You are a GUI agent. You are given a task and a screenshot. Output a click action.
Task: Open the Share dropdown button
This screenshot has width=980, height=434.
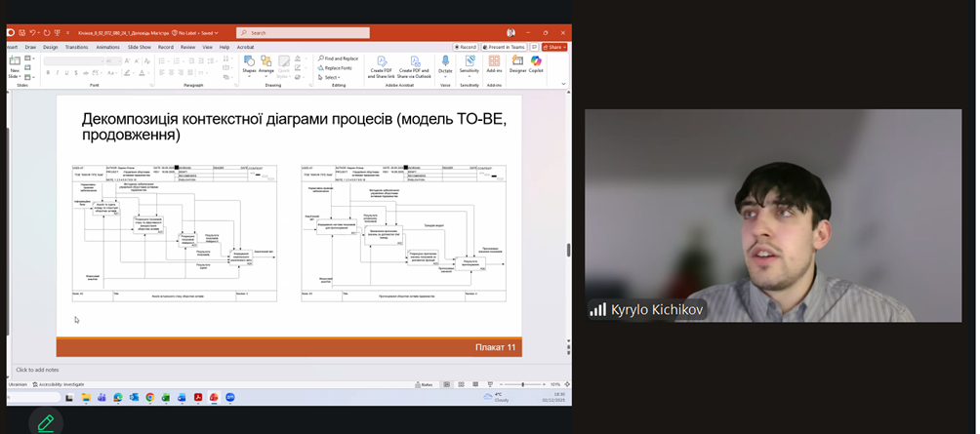tap(554, 46)
